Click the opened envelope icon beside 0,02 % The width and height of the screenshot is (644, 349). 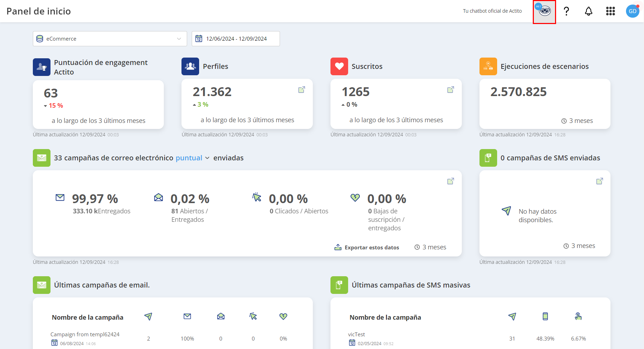click(159, 197)
